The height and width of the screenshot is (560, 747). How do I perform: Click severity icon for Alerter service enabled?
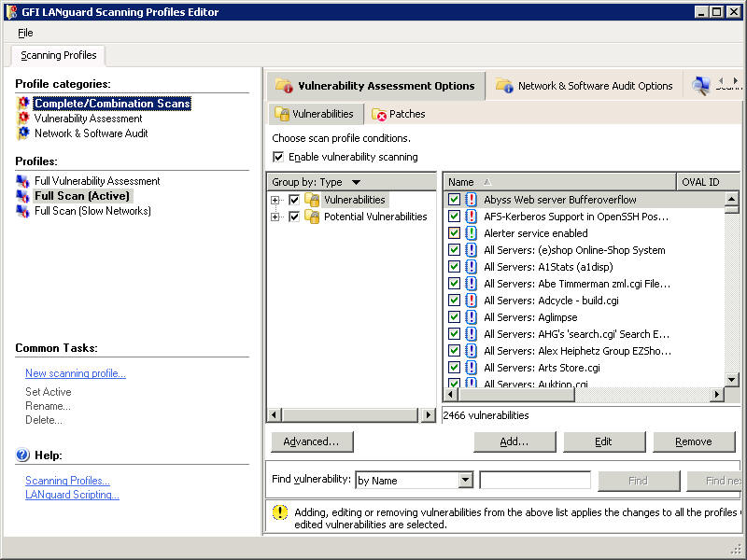(471, 232)
